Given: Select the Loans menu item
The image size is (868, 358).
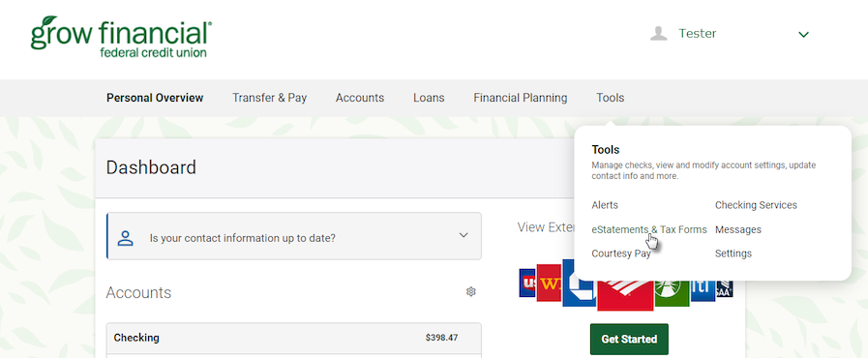Looking at the screenshot, I should coord(429,98).
